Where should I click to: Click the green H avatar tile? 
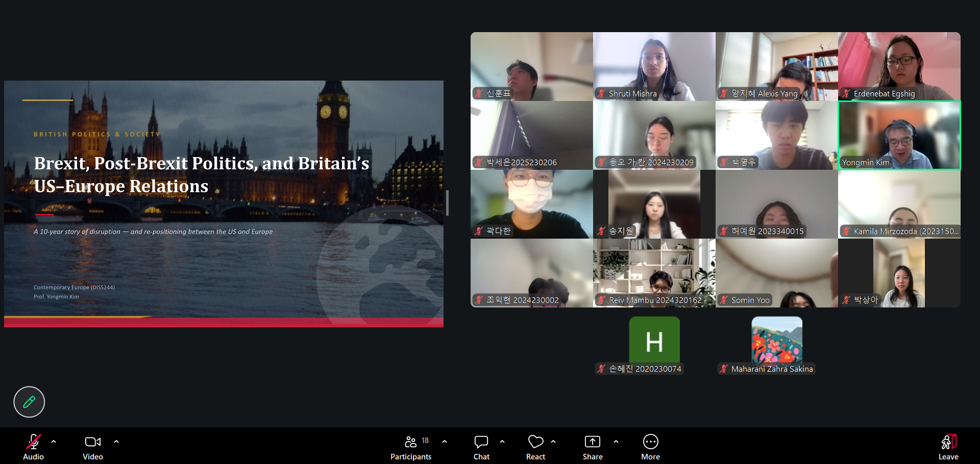click(654, 340)
